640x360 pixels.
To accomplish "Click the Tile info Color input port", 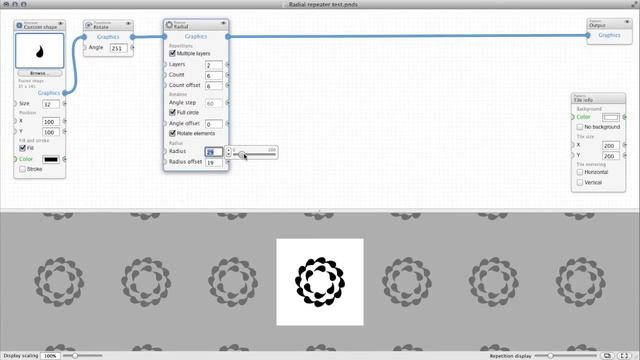I will 573,117.
